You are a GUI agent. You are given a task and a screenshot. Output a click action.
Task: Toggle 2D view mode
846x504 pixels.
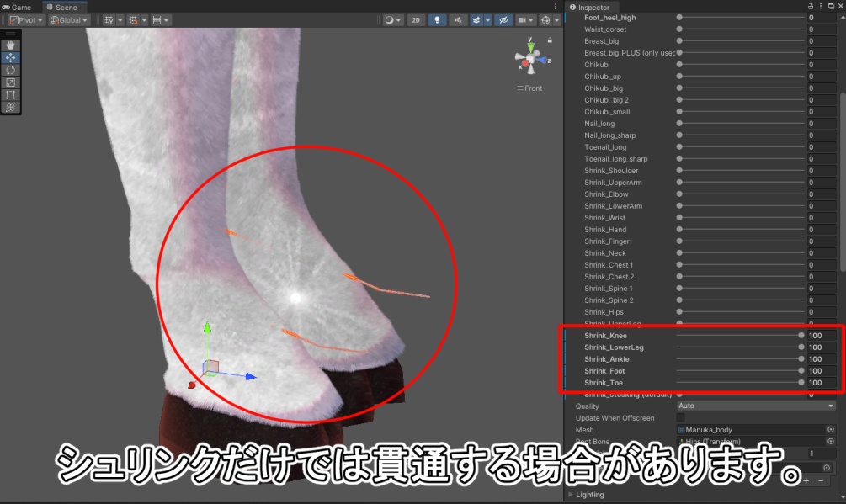pyautogui.click(x=416, y=20)
